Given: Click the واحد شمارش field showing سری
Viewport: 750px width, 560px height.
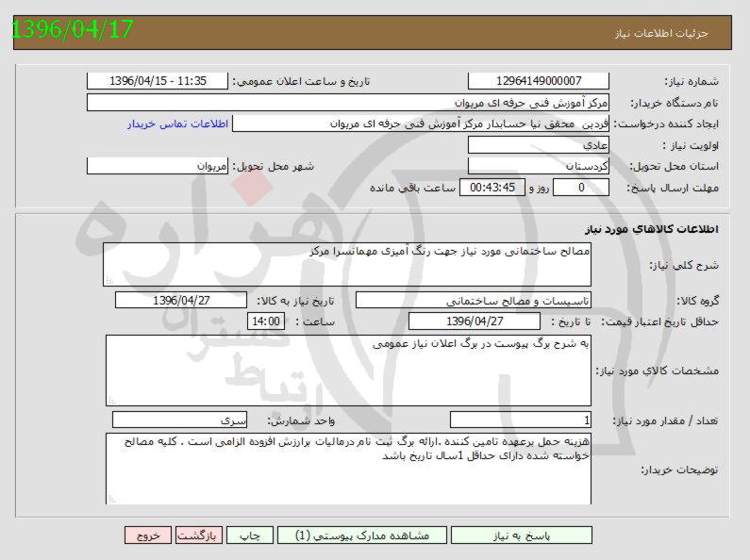Looking at the screenshot, I should (x=179, y=420).
